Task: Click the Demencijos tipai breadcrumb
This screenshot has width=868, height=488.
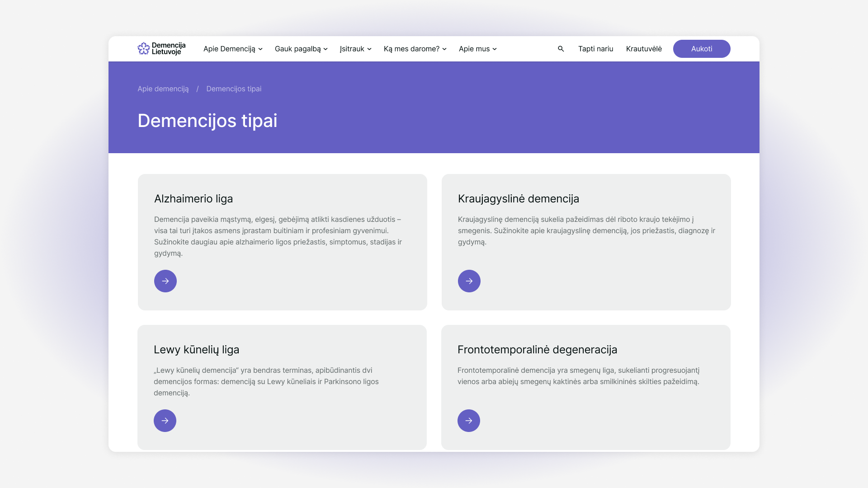Action: (x=234, y=89)
